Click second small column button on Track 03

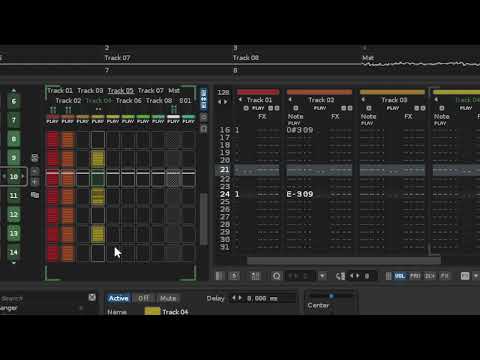point(423,108)
